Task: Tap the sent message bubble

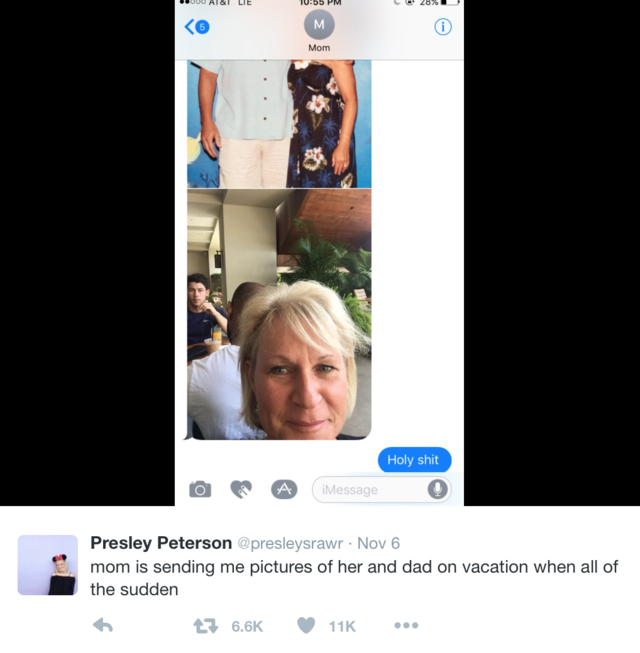Action: (x=414, y=460)
